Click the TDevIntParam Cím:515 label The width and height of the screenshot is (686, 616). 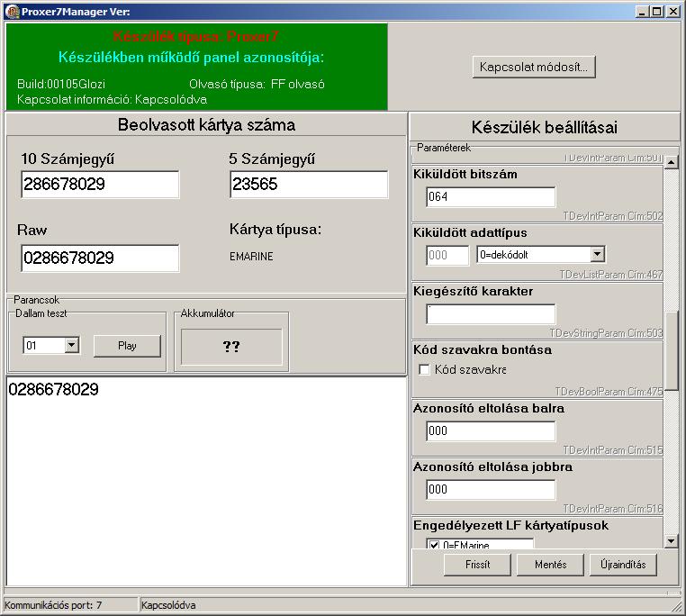(x=612, y=450)
